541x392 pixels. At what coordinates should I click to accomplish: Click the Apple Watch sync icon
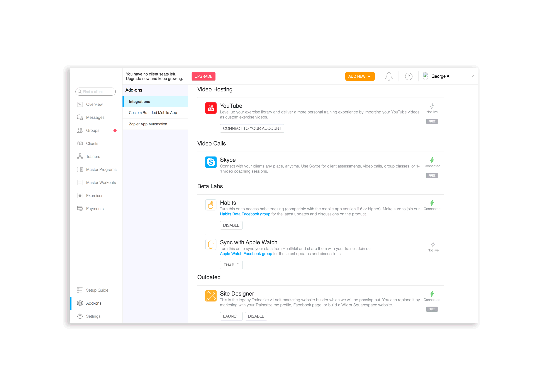click(211, 244)
